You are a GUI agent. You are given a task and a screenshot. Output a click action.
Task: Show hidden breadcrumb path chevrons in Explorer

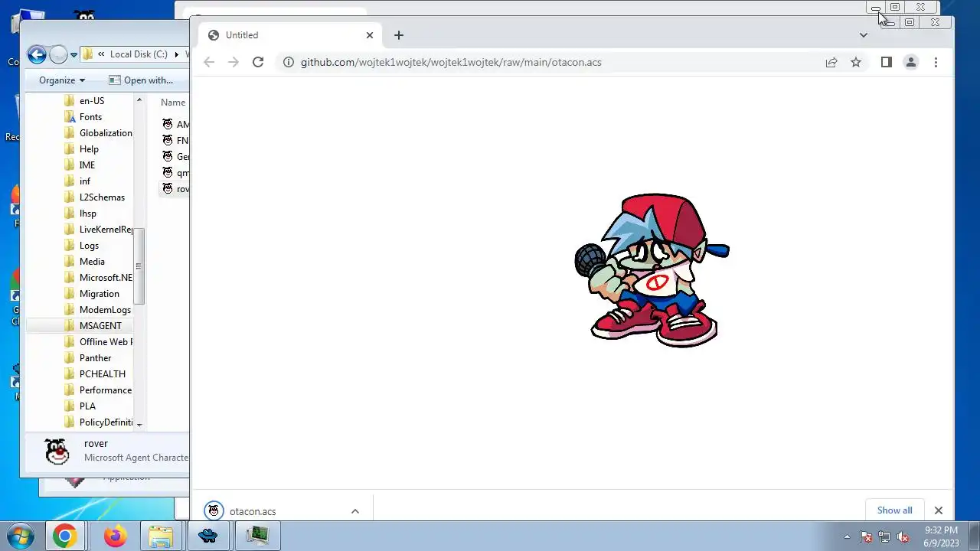pos(101,54)
